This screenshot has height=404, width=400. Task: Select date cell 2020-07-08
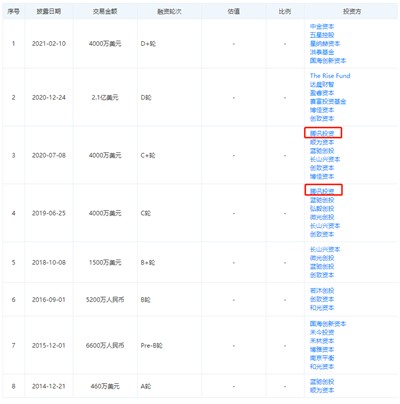[x=49, y=155]
